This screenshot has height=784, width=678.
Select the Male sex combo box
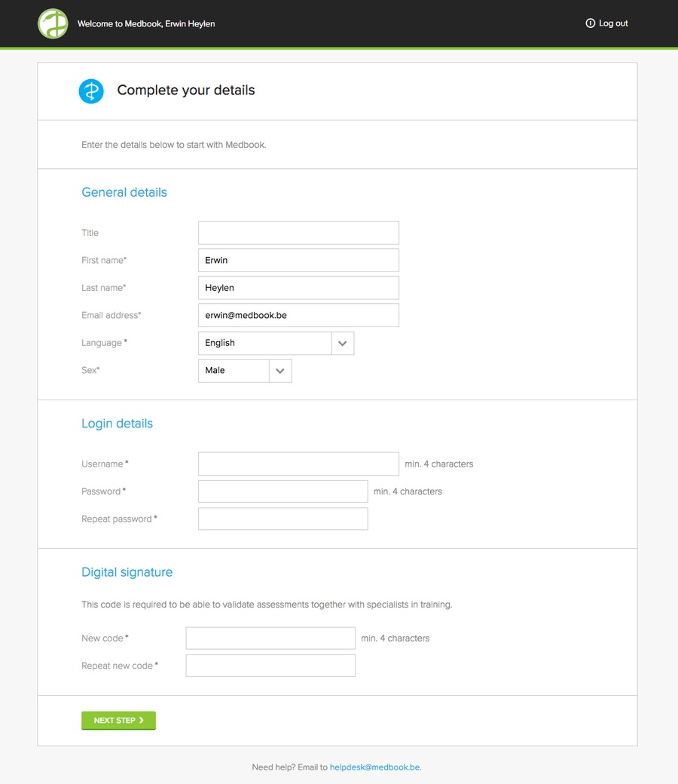[245, 370]
